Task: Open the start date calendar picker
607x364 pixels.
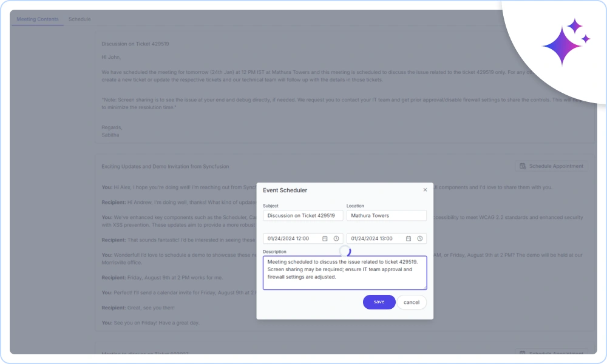Action: pyautogui.click(x=325, y=238)
